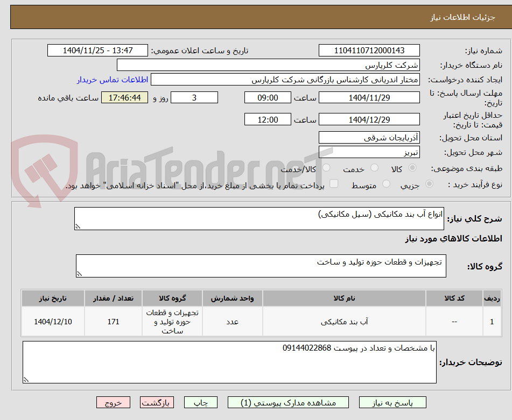Click resize handle of شرح کلی نیاز box

(78, 226)
